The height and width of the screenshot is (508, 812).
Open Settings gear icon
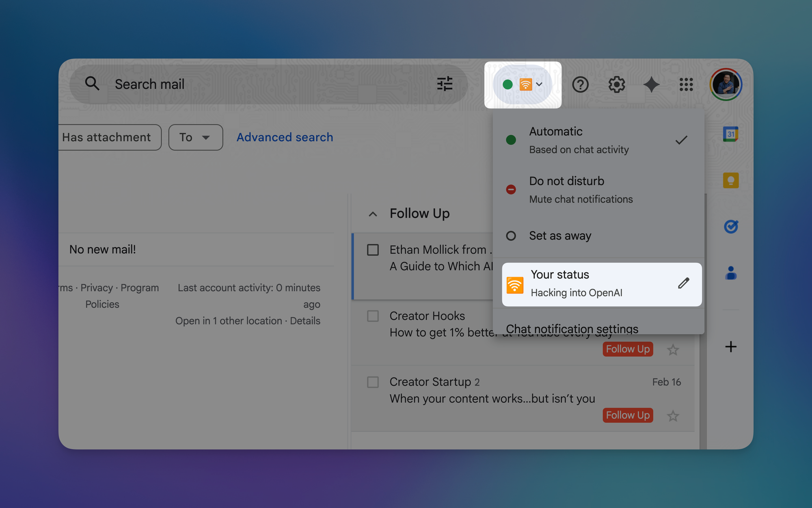pyautogui.click(x=616, y=84)
